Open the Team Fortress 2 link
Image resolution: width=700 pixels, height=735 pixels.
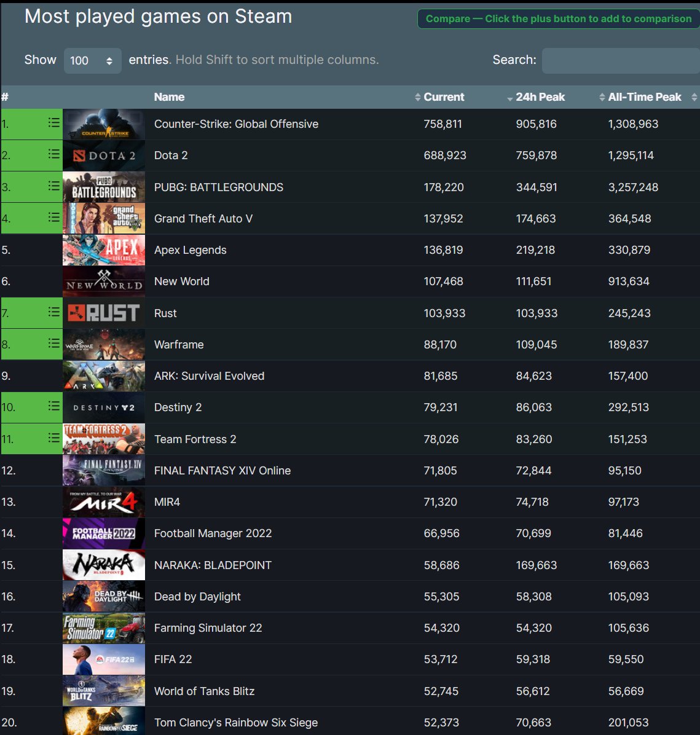point(195,439)
